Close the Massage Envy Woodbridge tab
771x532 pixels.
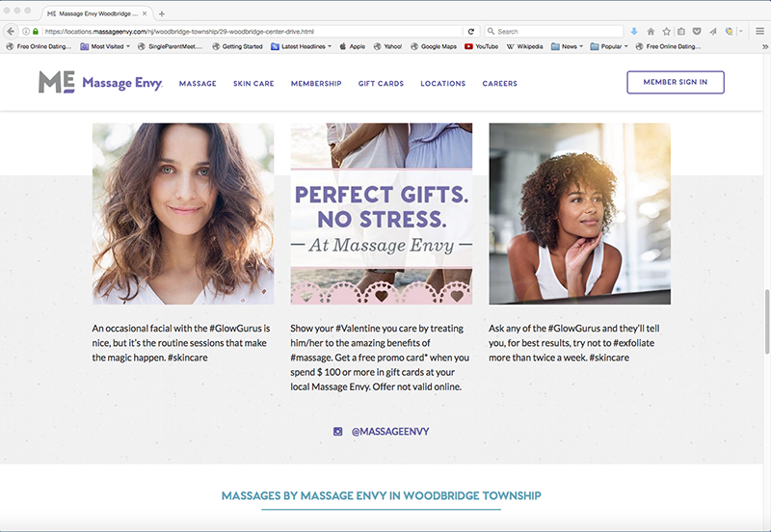[145, 13]
